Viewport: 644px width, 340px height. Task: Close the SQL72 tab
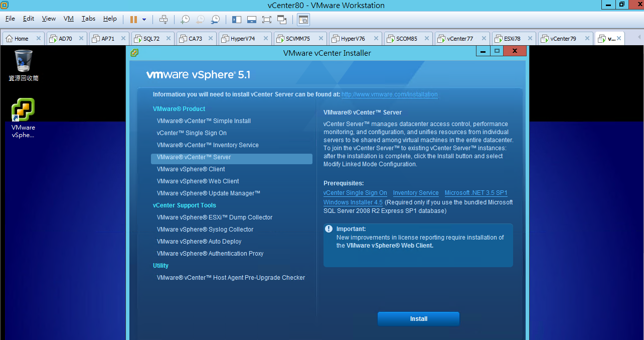[x=168, y=39]
